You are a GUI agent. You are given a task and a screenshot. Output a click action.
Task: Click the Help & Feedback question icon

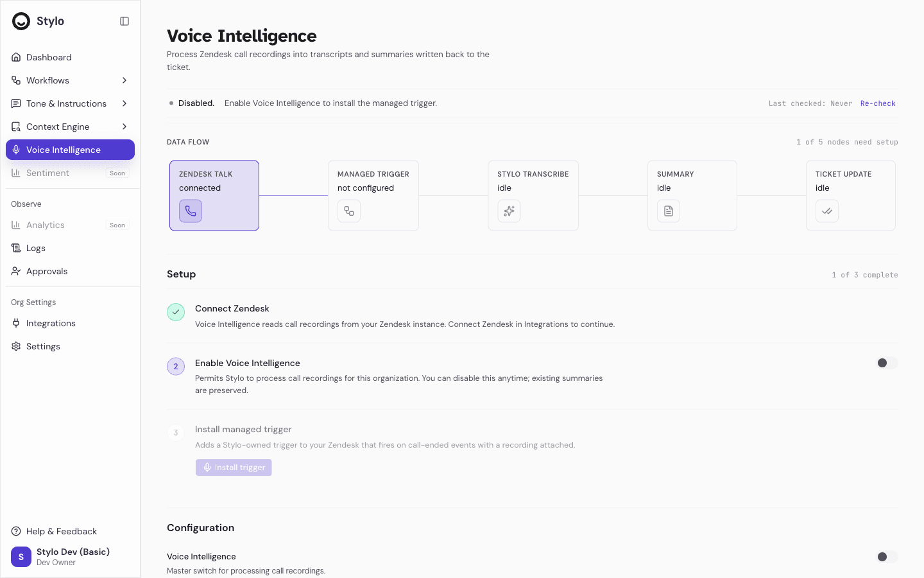[x=16, y=531]
